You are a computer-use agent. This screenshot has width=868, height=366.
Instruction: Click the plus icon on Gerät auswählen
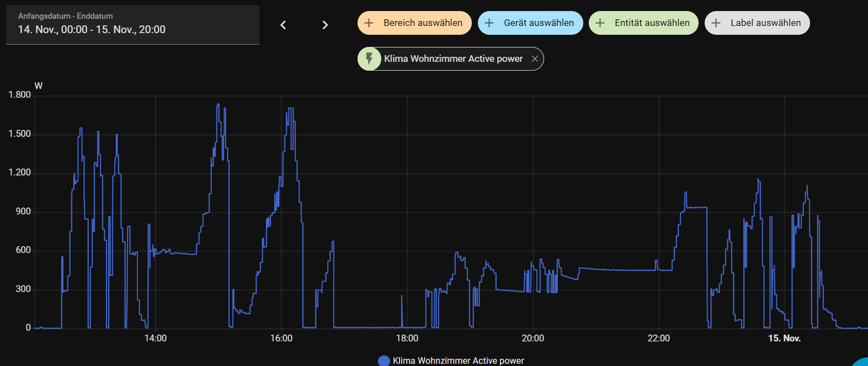489,23
